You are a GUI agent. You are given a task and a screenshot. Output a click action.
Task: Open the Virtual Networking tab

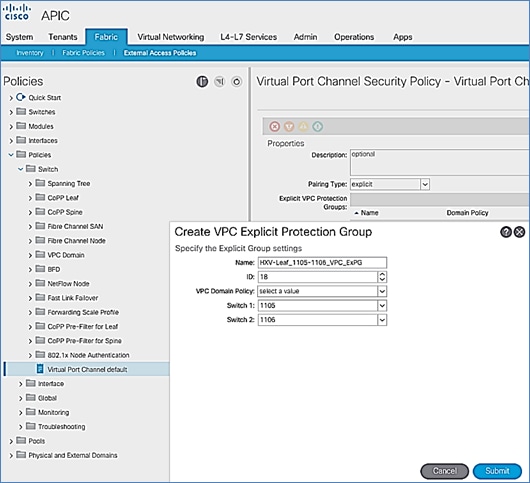(171, 37)
